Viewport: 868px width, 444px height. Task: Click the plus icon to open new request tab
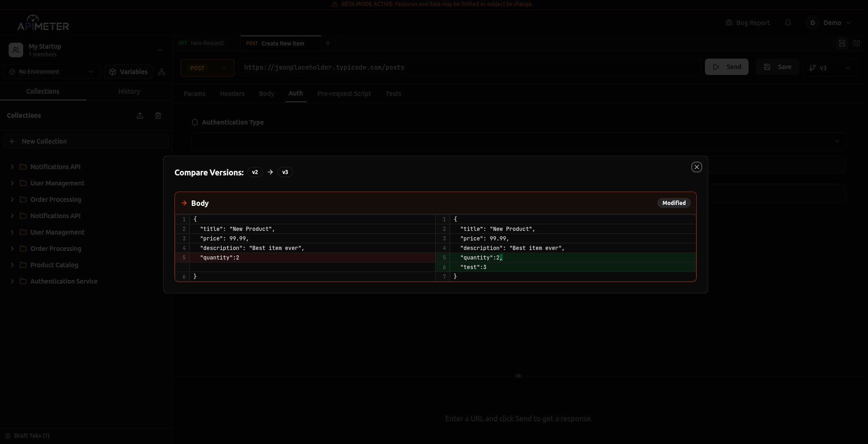coord(328,43)
